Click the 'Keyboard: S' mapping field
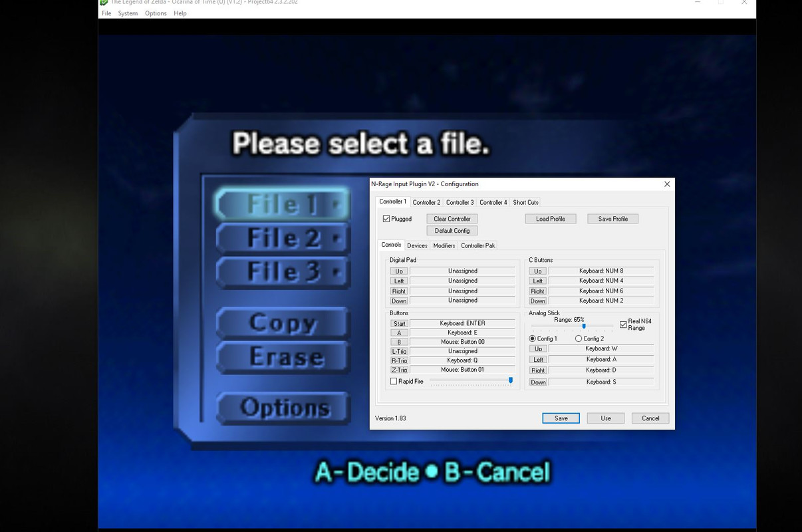 (x=601, y=382)
